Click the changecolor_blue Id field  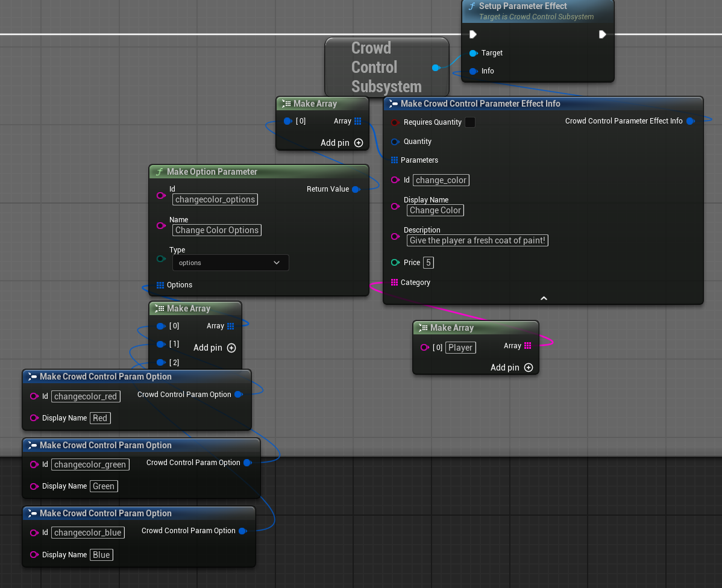(x=88, y=533)
